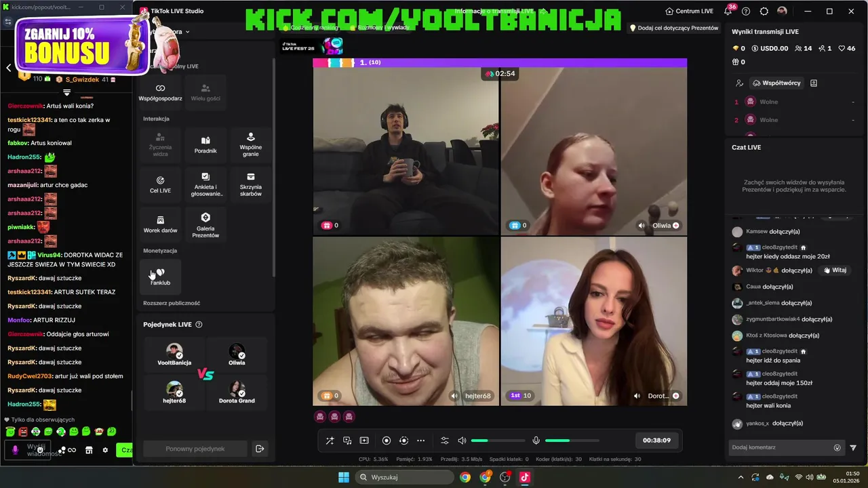This screenshot has height=488, width=868.
Task: Select the Współtwórcy tab
Action: click(x=776, y=83)
